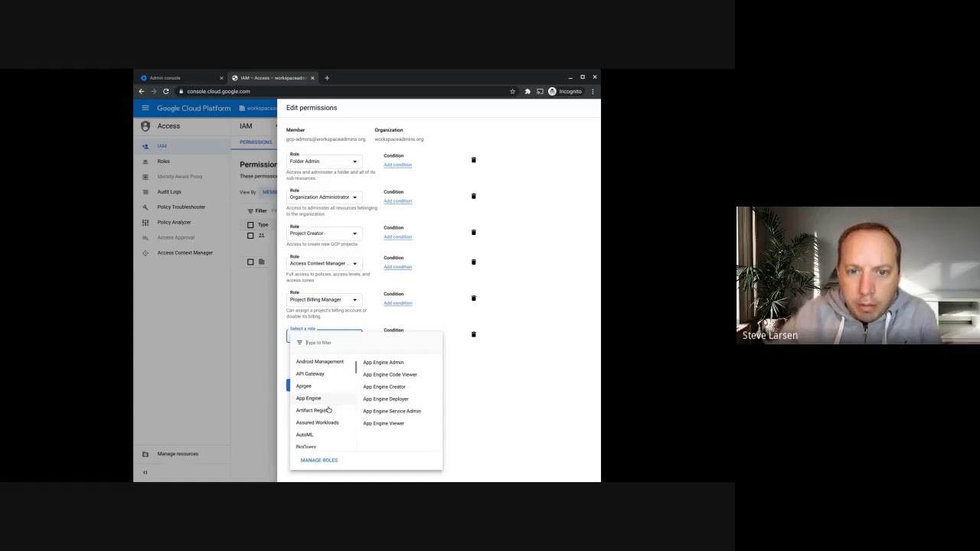The image size is (980, 551).
Task: Click the Manage resources folder icon
Action: click(145, 454)
